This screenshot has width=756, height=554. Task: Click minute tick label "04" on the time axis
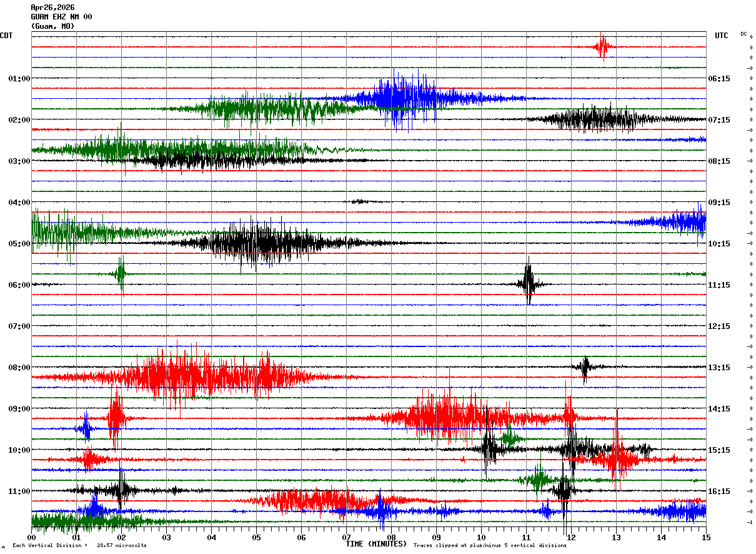click(x=211, y=537)
